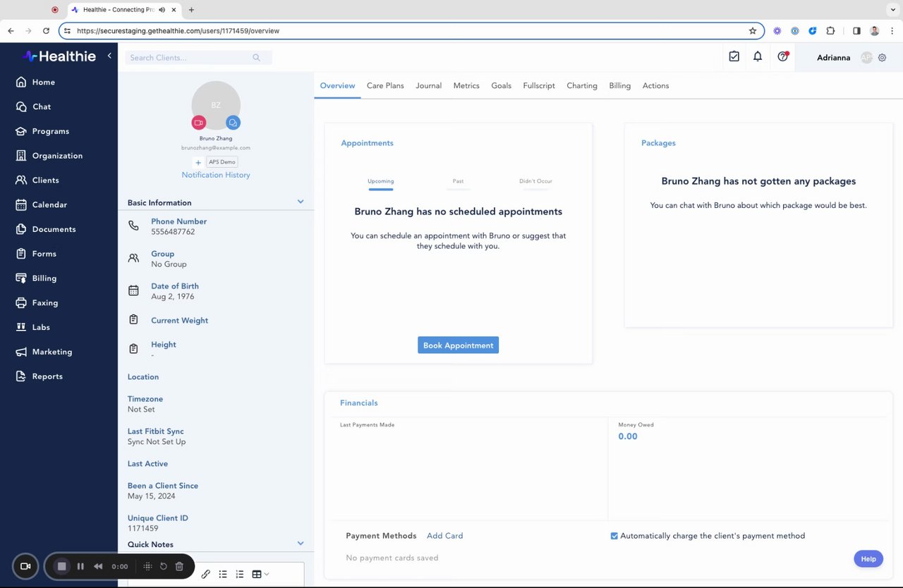Collapse the Healthie sidebar with the arrow
Image resolution: width=903 pixels, height=588 pixels.
click(x=109, y=56)
